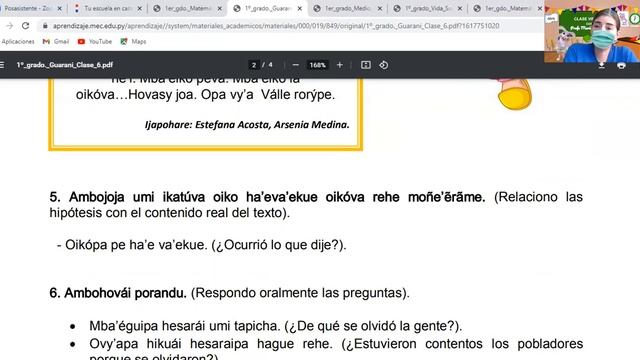
Task: Select the 1º_grado_Guaraní tab
Action: point(267,8)
